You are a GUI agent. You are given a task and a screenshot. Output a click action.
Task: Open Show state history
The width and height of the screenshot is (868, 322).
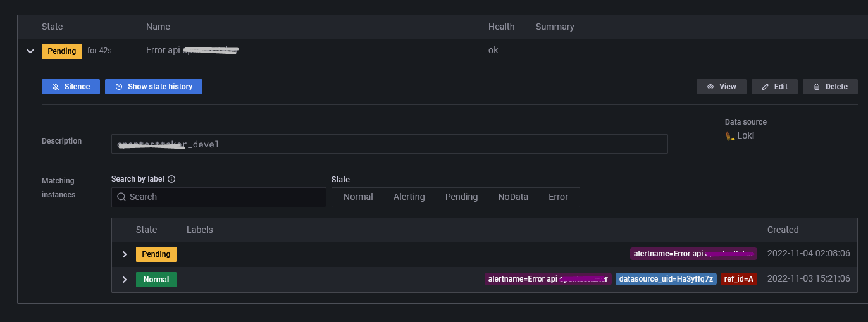[x=159, y=87]
